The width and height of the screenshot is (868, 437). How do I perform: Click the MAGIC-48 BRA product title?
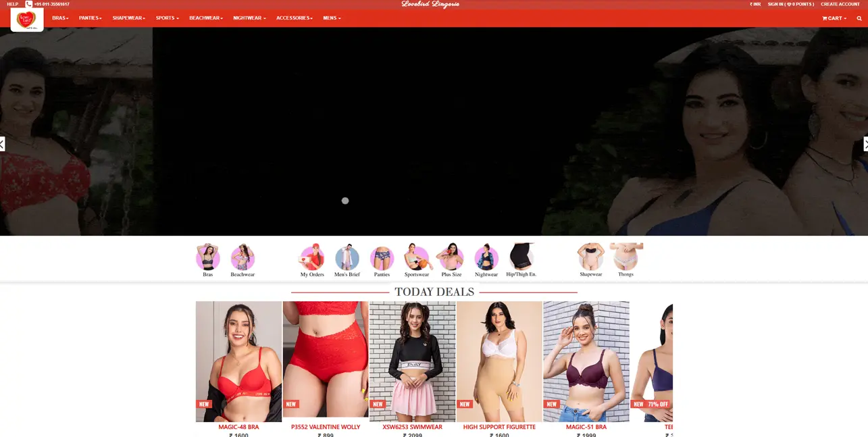[x=238, y=427]
